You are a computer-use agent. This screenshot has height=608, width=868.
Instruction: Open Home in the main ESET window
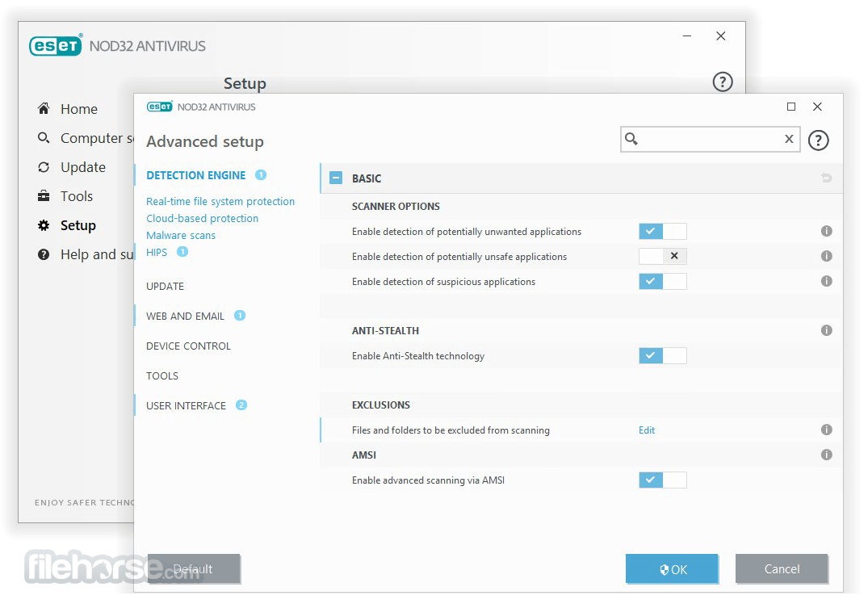[78, 109]
